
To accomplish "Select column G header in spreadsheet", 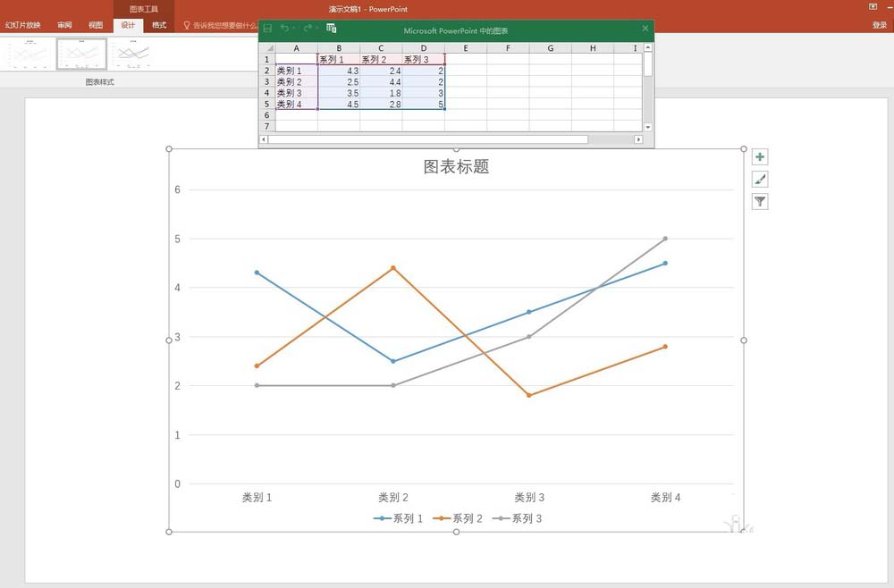I will click(x=550, y=48).
